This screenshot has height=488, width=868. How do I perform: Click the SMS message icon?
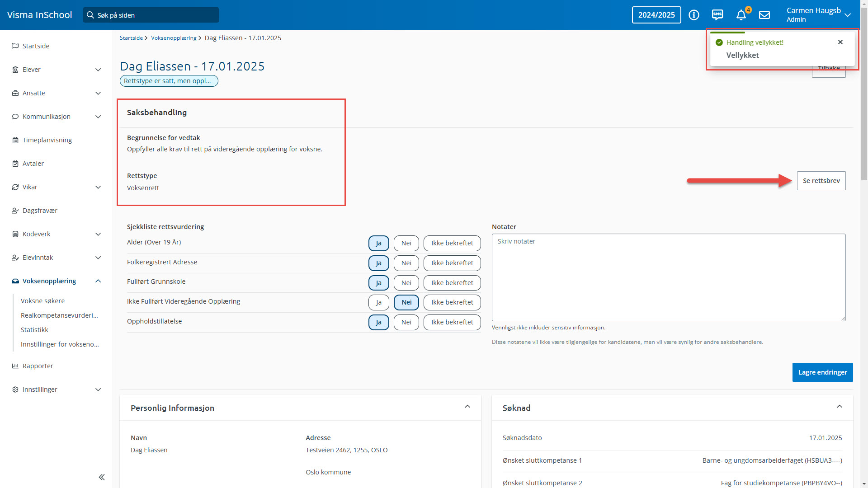717,15
